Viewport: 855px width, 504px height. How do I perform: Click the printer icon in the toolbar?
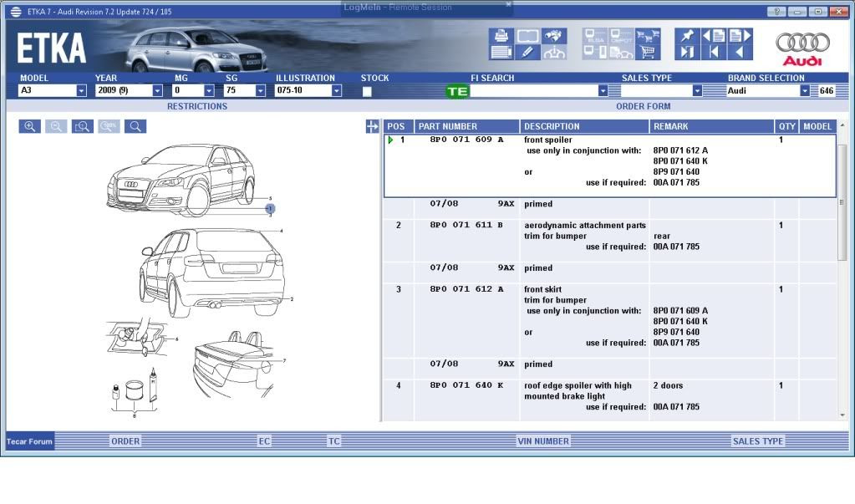[501, 36]
